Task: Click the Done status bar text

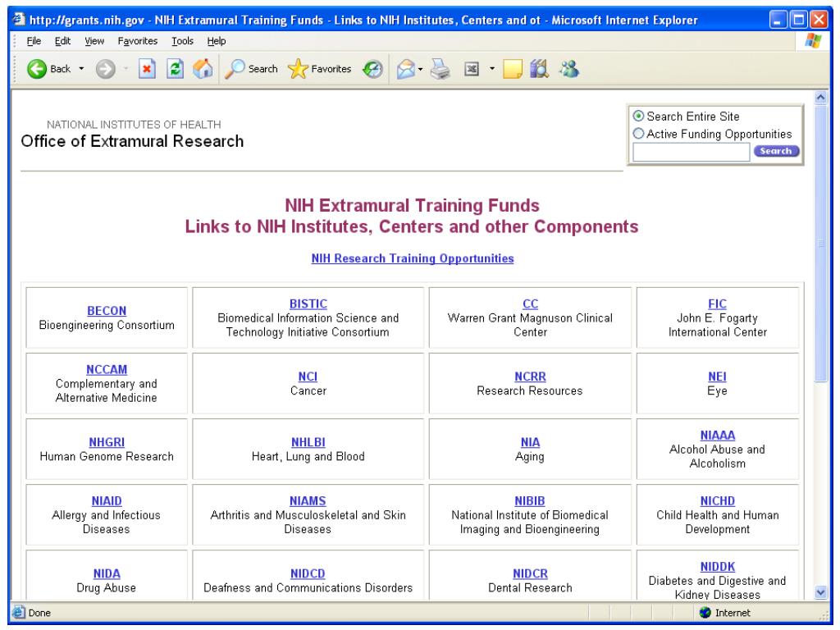Action: click(39, 612)
